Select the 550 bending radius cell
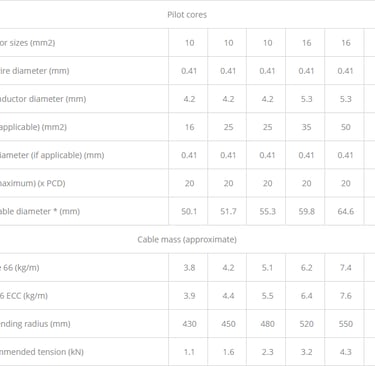 coord(345,324)
